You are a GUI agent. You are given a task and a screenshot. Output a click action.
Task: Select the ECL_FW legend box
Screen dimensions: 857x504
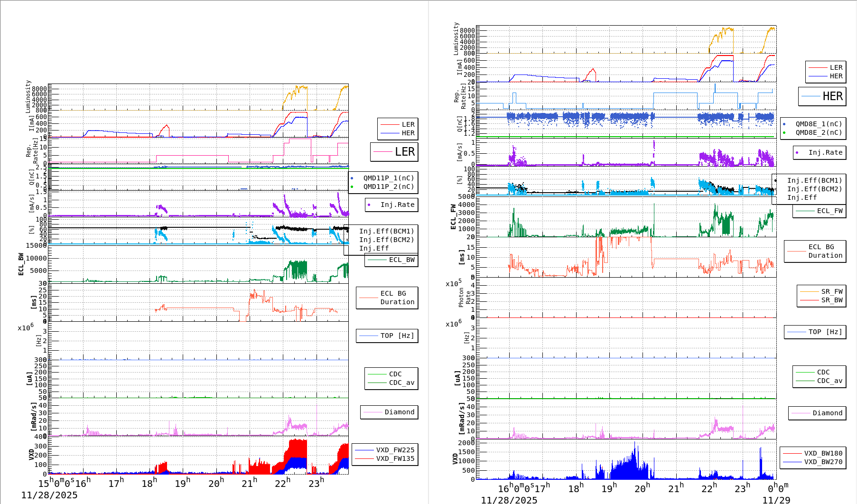coord(819,211)
